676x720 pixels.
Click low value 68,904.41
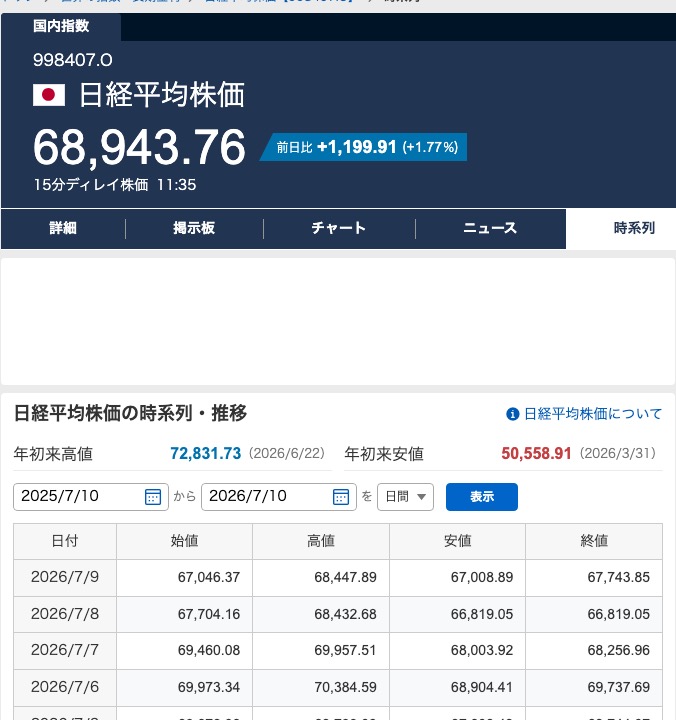pyautogui.click(x=482, y=687)
